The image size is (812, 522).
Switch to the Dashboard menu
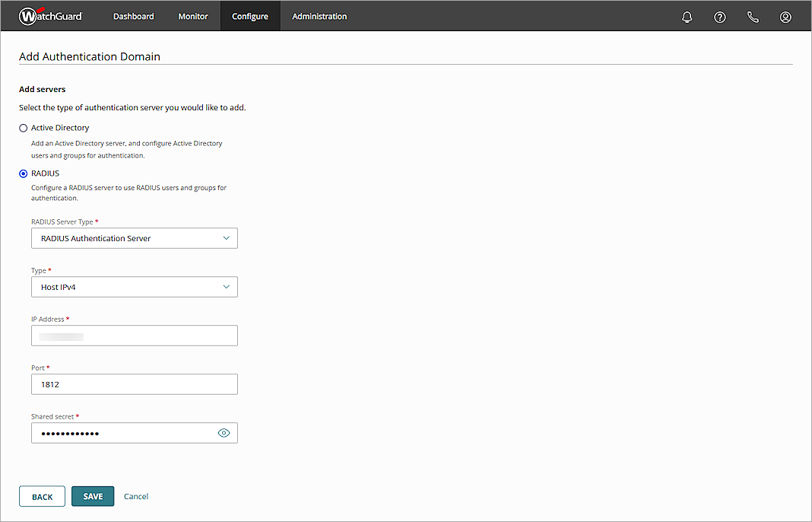(x=133, y=15)
